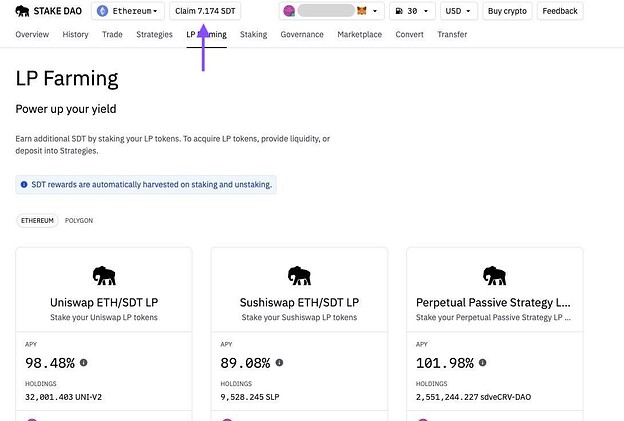
Task: Open the gas price 30 dropdown
Action: tap(412, 11)
